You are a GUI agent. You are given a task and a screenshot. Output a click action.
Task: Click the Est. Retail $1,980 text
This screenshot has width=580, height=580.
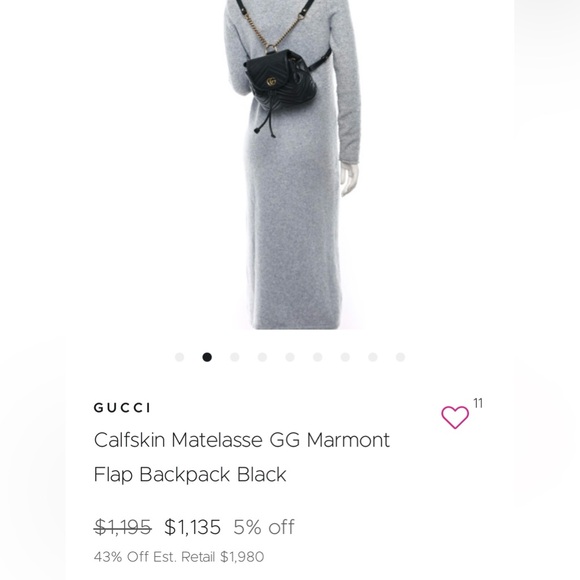[x=208, y=557]
